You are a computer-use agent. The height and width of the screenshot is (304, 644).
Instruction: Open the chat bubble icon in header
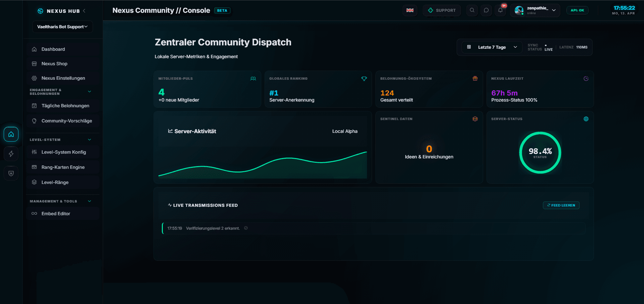pos(486,10)
